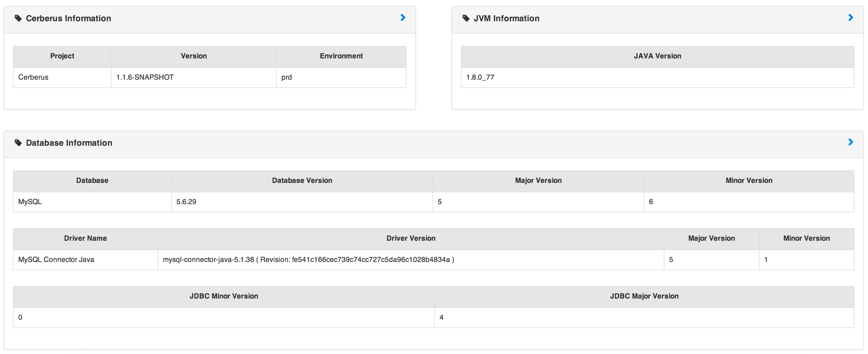Click the tag icon beside Cerberus Information

(x=18, y=18)
